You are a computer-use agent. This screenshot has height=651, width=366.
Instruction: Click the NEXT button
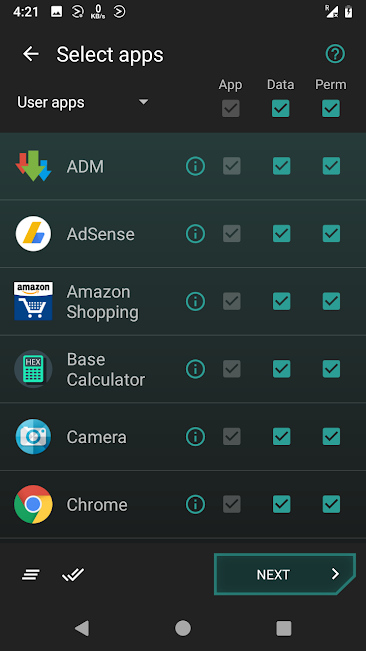tap(285, 574)
